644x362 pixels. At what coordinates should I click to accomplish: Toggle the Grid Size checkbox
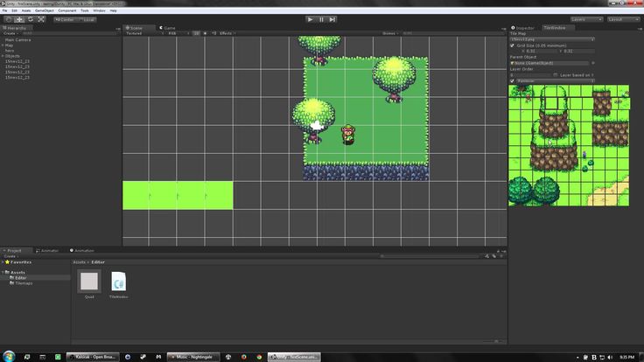512,45
